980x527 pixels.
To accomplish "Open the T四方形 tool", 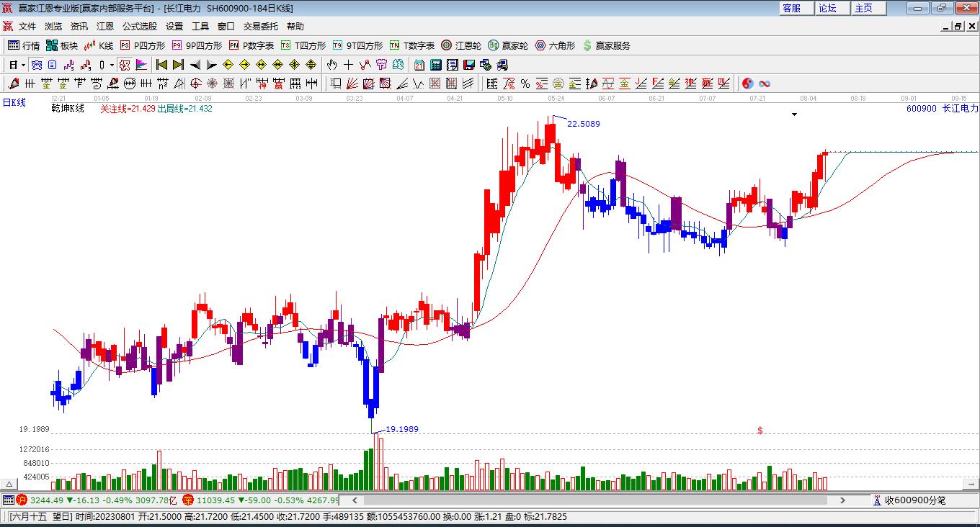I will coord(303,45).
